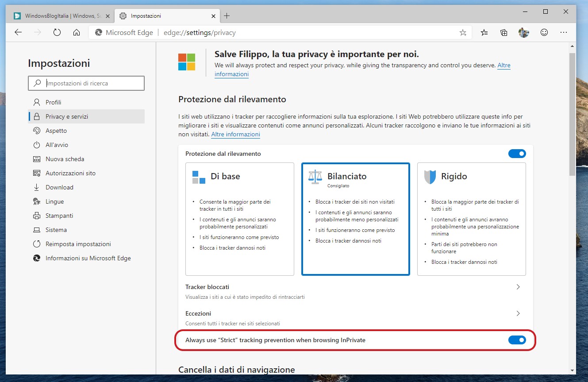Reload the page with refresh icon
This screenshot has width=588, height=382.
(57, 32)
